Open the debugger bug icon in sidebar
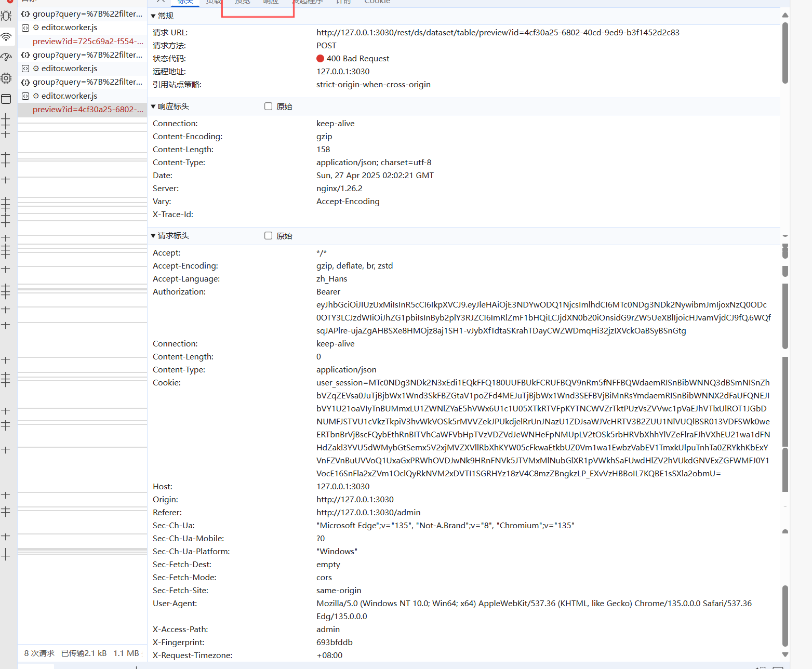Viewport: 812px width, 669px height. point(6,16)
